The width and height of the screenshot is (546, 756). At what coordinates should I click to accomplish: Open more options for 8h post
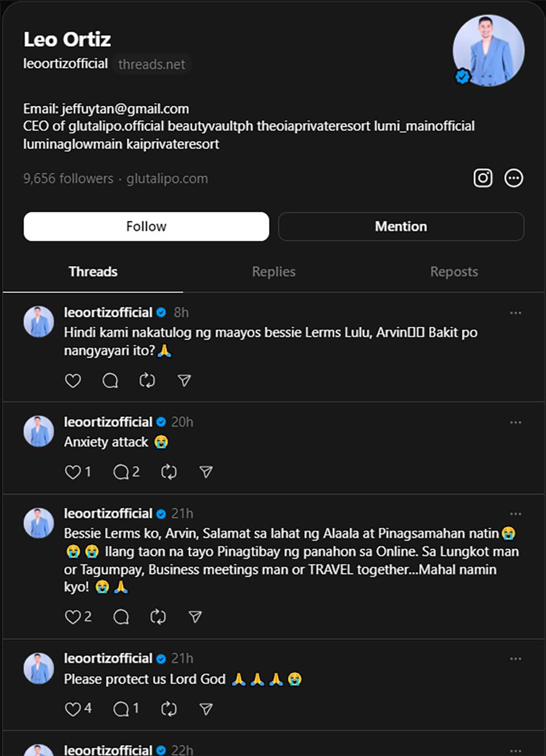515,313
